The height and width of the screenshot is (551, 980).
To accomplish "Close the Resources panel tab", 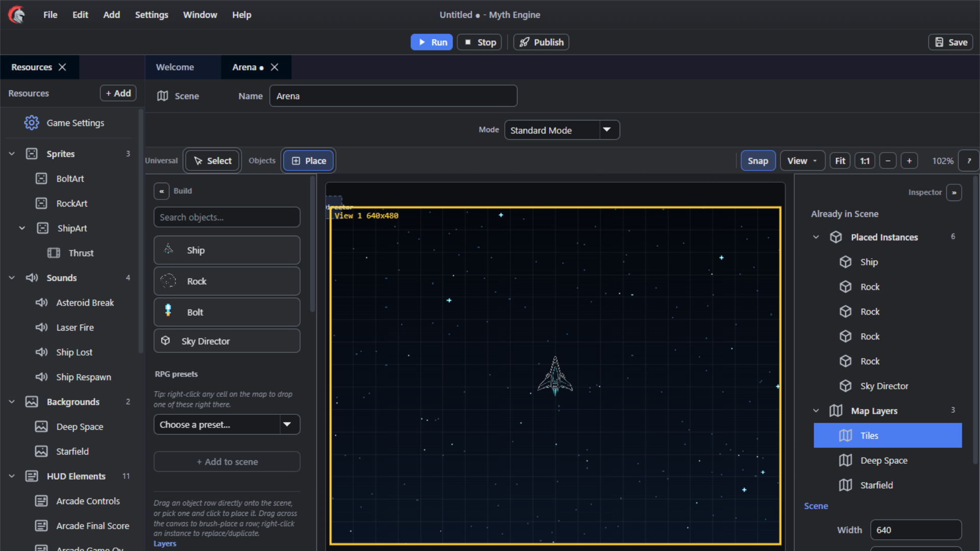I will point(62,67).
